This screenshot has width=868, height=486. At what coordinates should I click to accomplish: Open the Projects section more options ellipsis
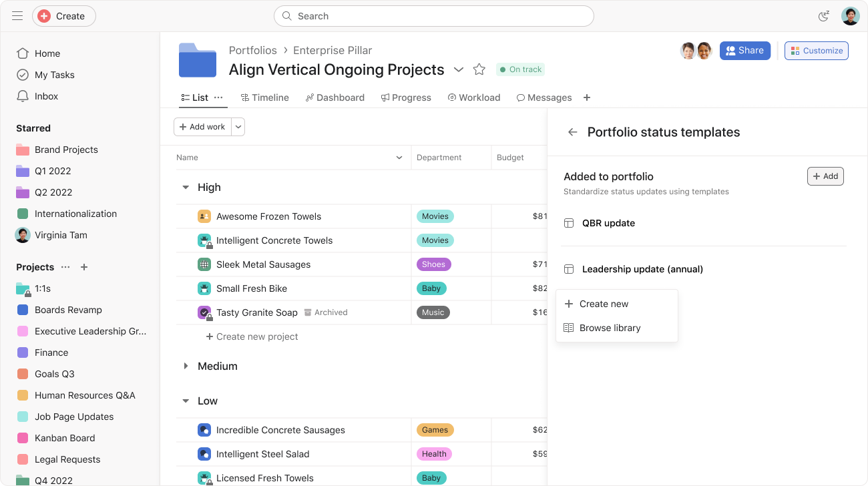(x=65, y=267)
